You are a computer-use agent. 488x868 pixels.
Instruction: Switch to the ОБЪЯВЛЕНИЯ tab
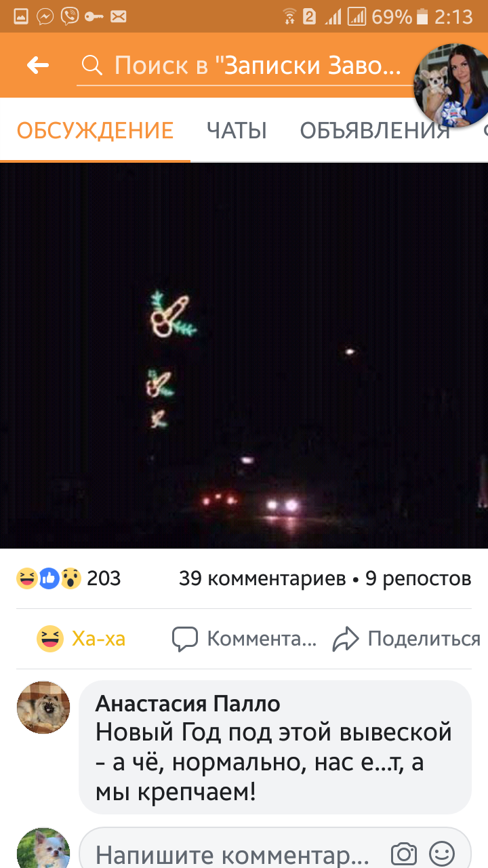[x=375, y=130]
